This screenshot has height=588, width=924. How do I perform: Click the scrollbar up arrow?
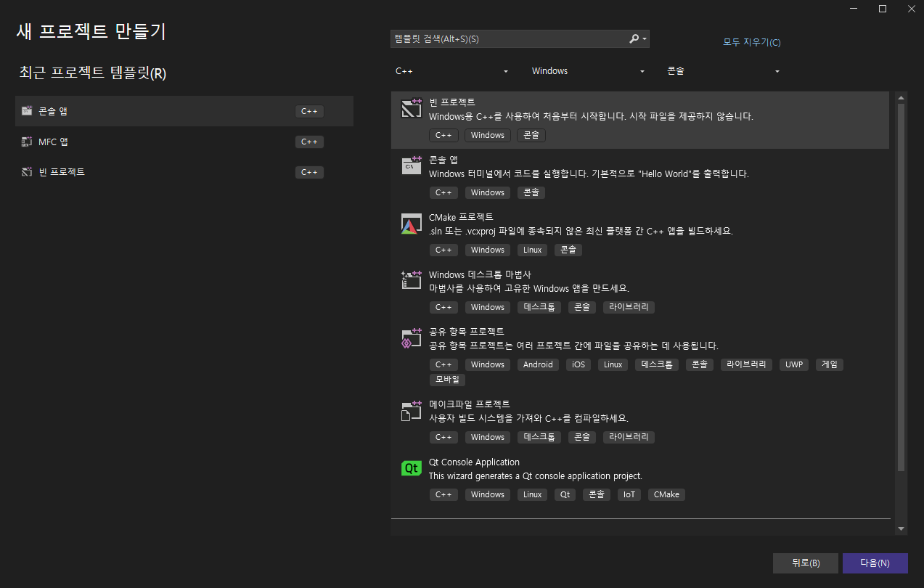901,97
